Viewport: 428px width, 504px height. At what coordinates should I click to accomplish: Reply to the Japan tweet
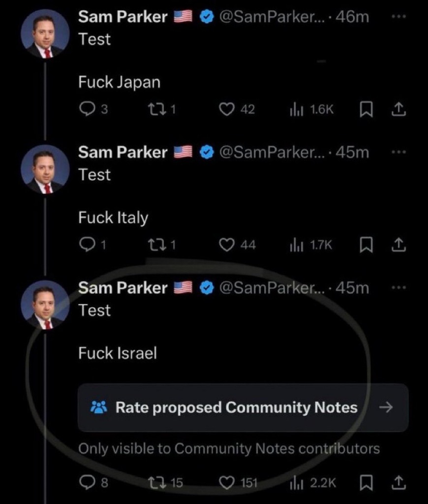coord(87,110)
